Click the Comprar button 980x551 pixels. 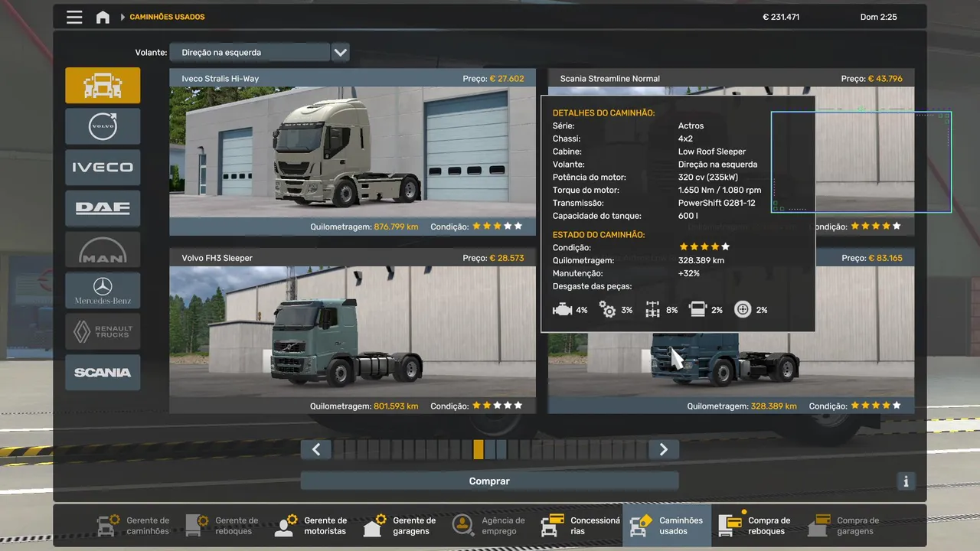[489, 481]
